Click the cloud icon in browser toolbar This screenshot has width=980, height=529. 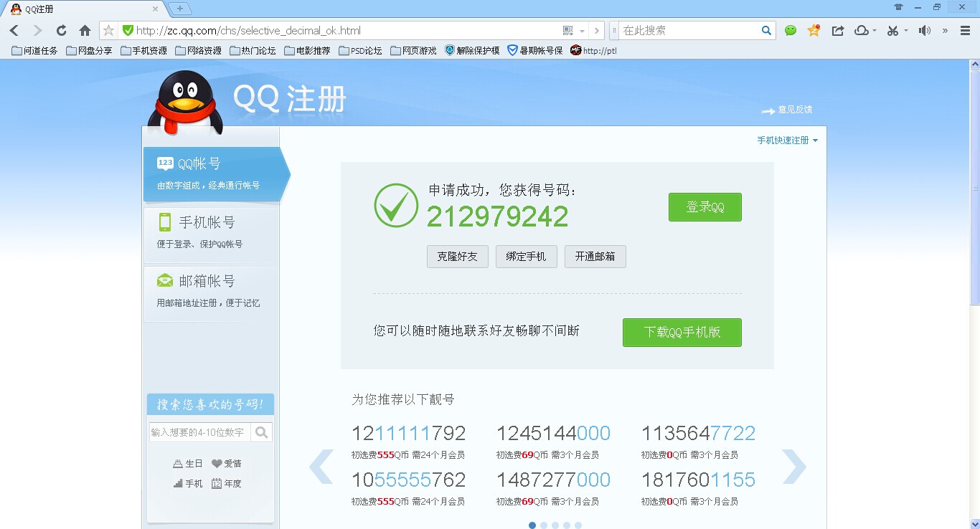point(861,30)
